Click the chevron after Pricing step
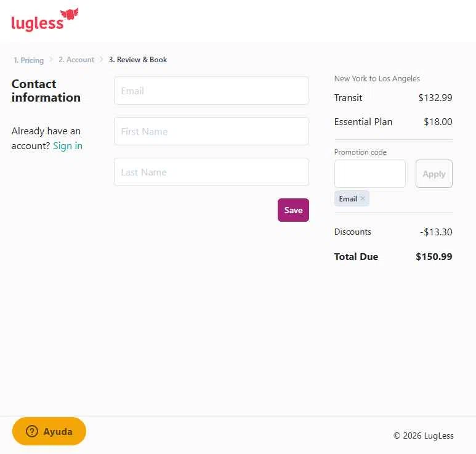476x454 pixels. [x=51, y=60]
